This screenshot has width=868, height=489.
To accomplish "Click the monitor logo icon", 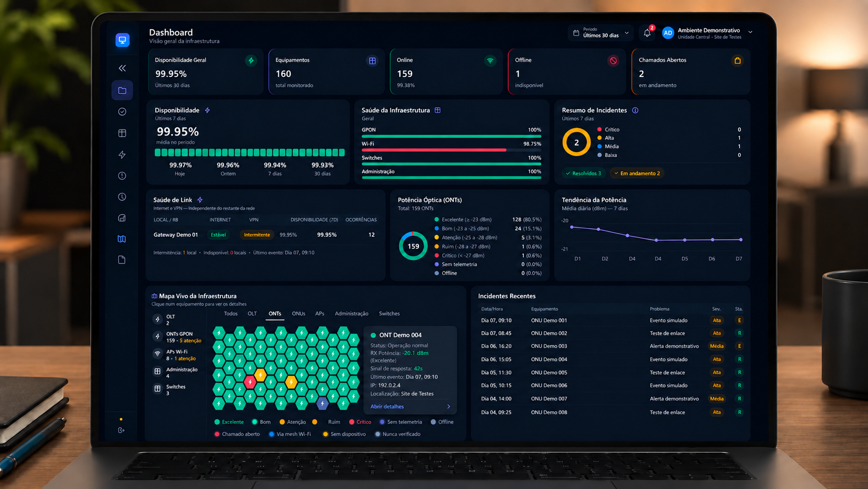I will 123,40.
